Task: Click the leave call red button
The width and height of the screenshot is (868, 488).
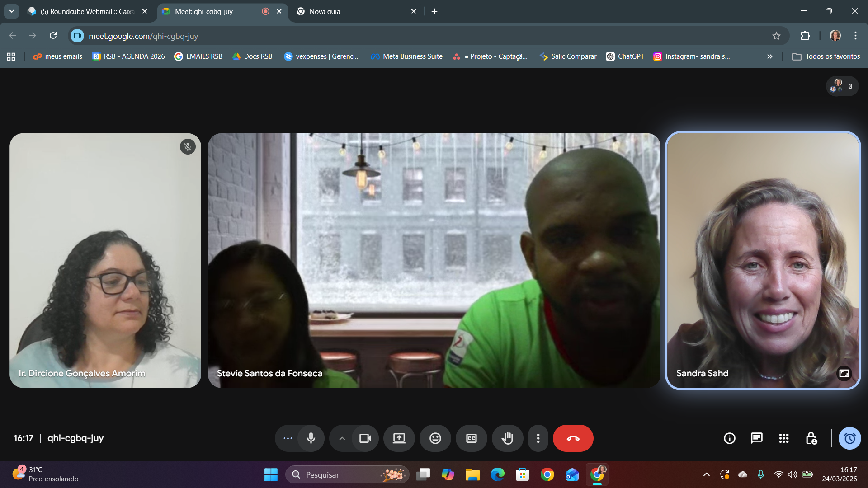Action: coord(573,438)
